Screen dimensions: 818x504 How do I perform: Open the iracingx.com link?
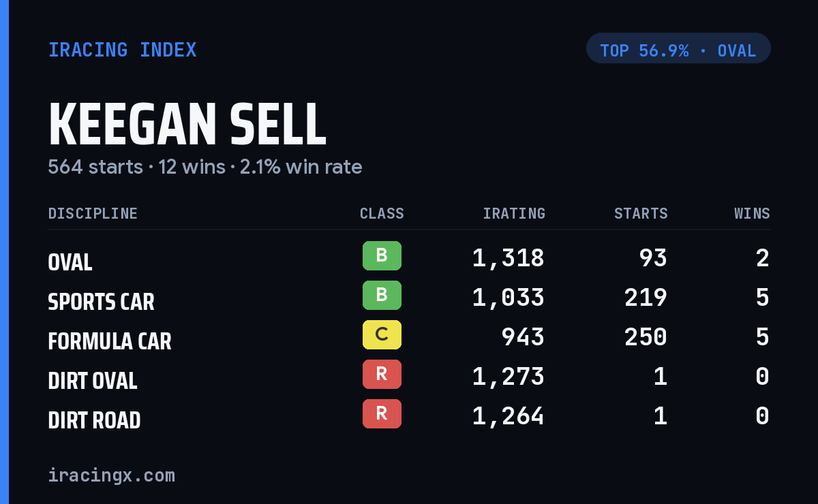tap(111, 475)
